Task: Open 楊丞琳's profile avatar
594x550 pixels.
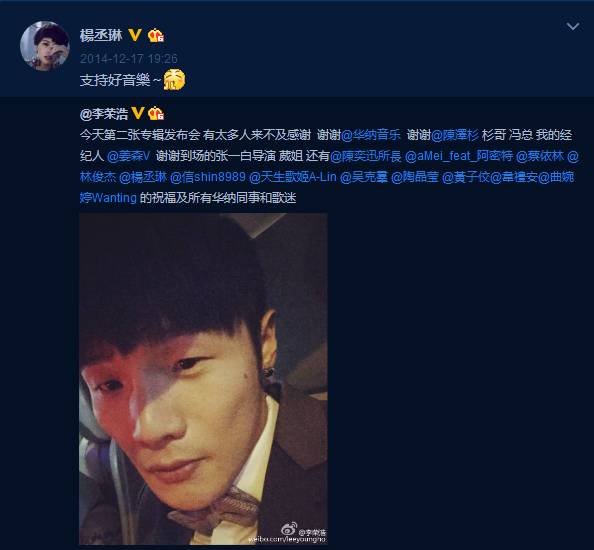Action: pyautogui.click(x=45, y=45)
